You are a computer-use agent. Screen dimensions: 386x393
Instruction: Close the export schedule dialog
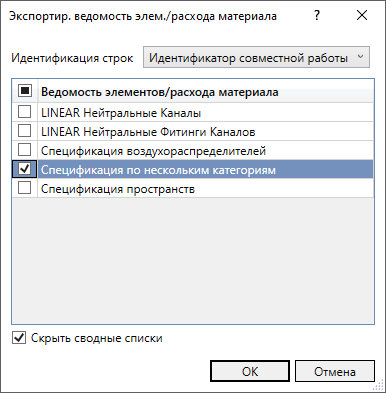click(362, 16)
